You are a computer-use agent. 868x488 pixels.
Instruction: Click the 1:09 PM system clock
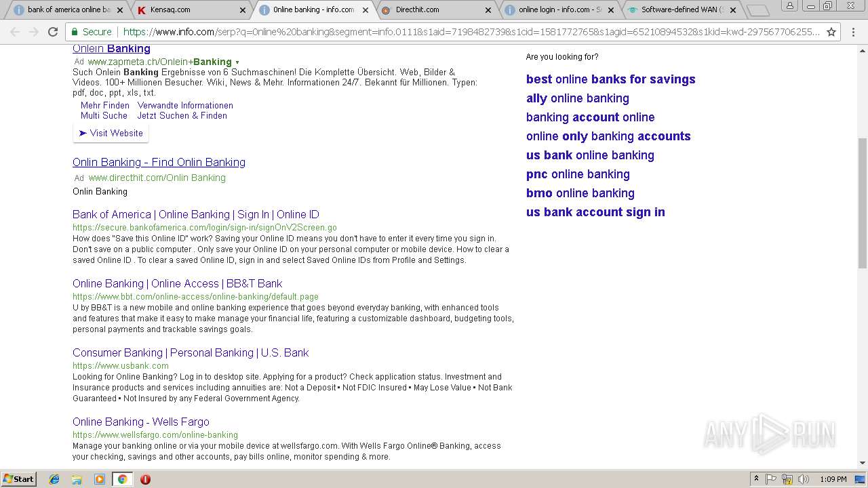pos(833,479)
